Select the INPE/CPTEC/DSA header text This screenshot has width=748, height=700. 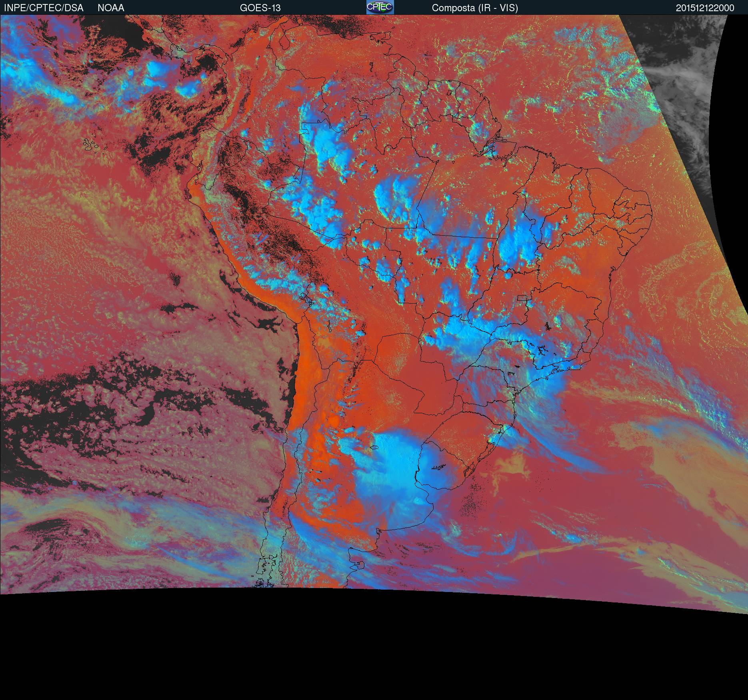44,8
